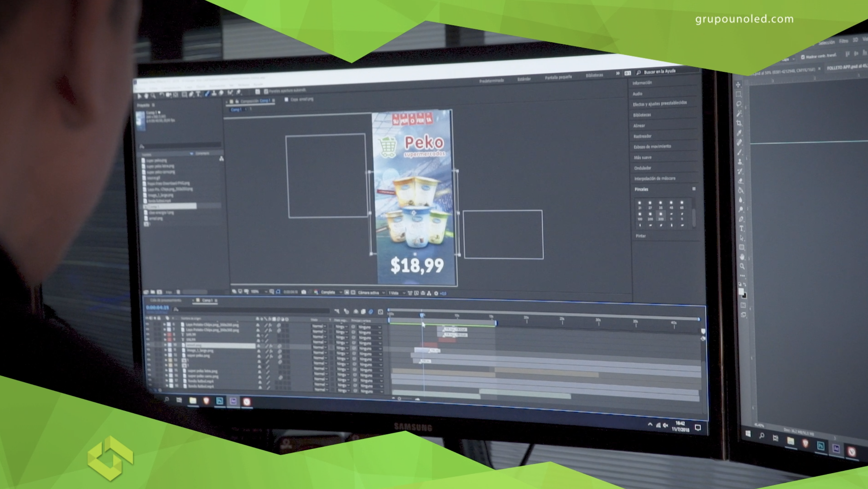Select the Clone Stamp tool in After Effects
This screenshot has width=868, height=489.
pos(214,94)
